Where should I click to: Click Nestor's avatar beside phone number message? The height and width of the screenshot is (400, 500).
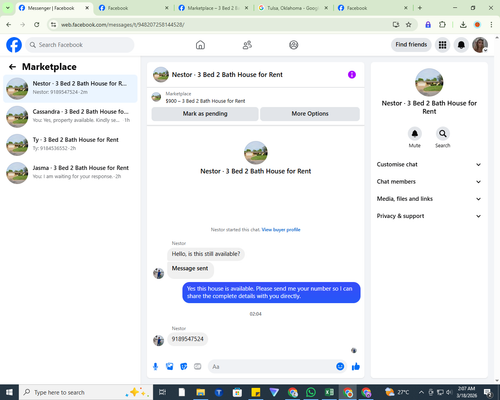[x=158, y=340]
